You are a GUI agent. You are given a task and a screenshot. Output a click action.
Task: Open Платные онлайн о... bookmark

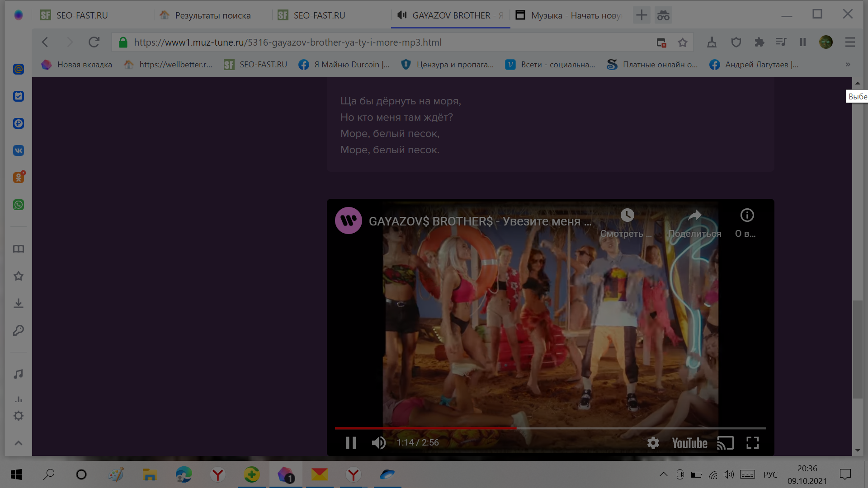(652, 65)
